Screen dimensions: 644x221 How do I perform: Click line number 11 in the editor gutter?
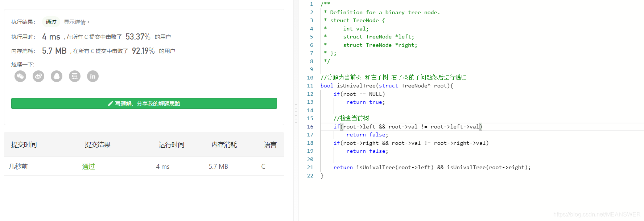point(310,86)
